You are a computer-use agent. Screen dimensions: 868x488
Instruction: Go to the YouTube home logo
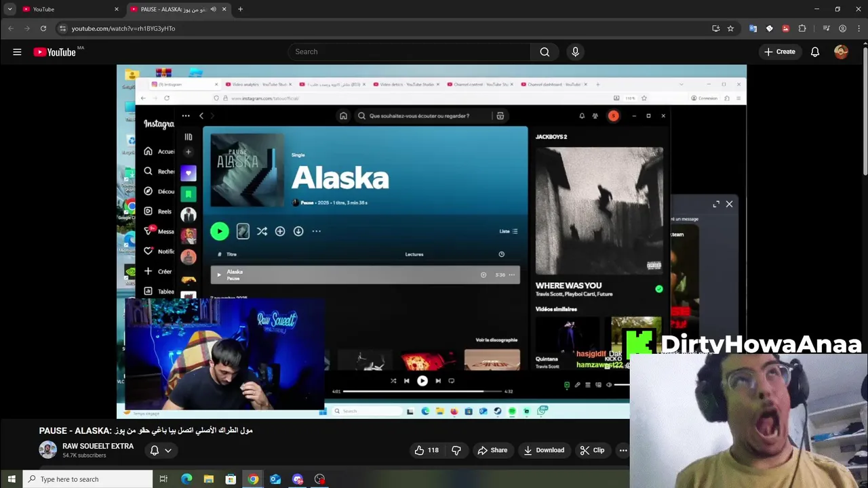coord(54,52)
